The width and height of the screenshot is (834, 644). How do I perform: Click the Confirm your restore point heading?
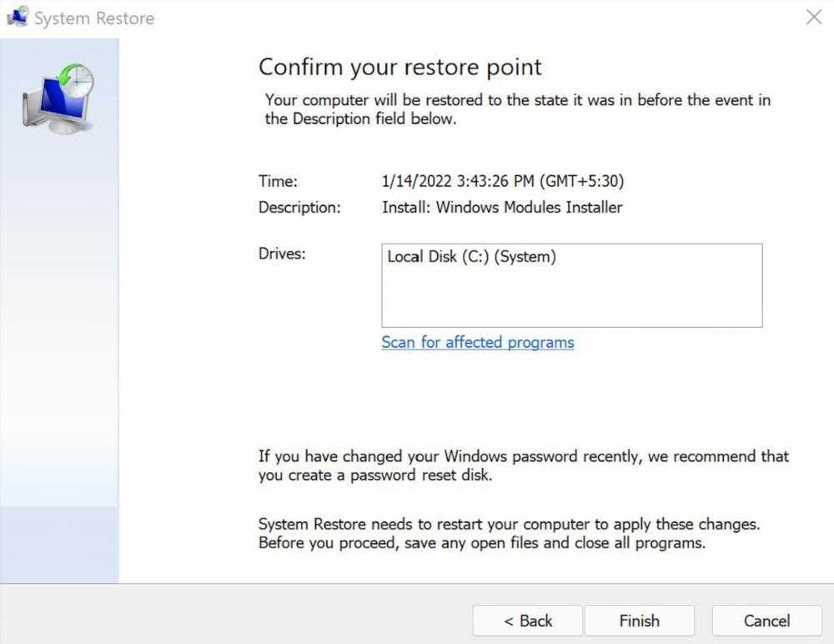tap(399, 67)
